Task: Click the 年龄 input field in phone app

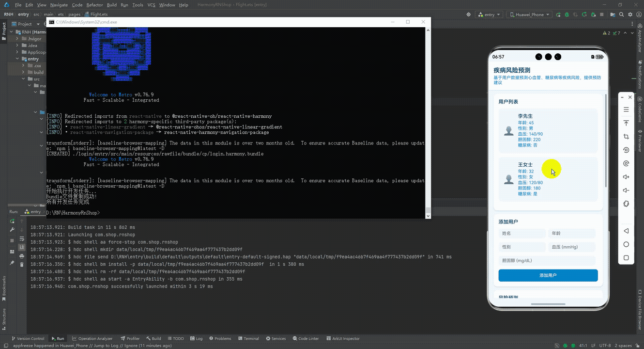Action: (x=572, y=233)
